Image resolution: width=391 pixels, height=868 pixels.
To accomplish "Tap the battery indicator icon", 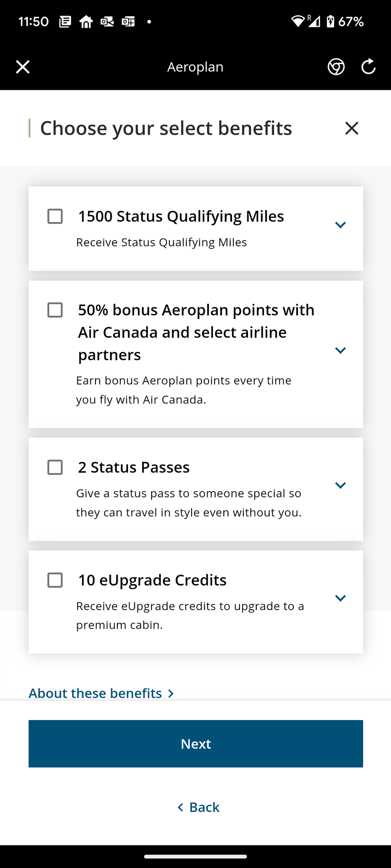I will tap(331, 21).
